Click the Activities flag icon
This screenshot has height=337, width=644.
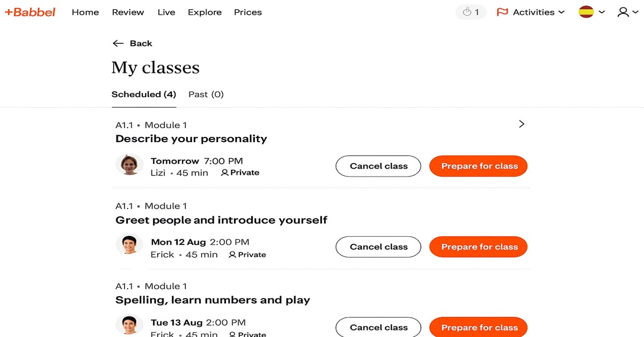point(502,12)
